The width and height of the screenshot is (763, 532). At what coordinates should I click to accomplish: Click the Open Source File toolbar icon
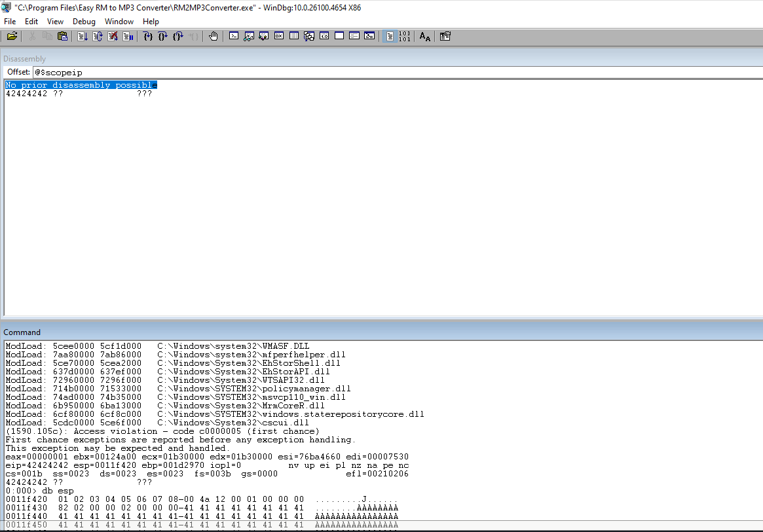pyautogui.click(x=12, y=37)
